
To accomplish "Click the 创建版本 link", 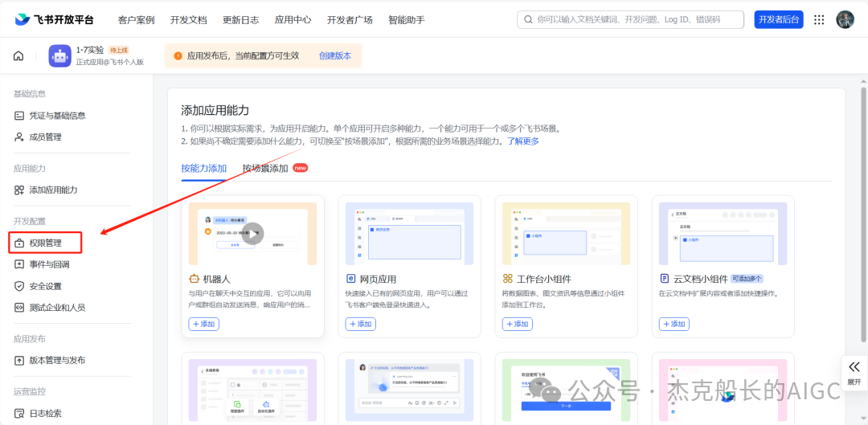I will (335, 56).
